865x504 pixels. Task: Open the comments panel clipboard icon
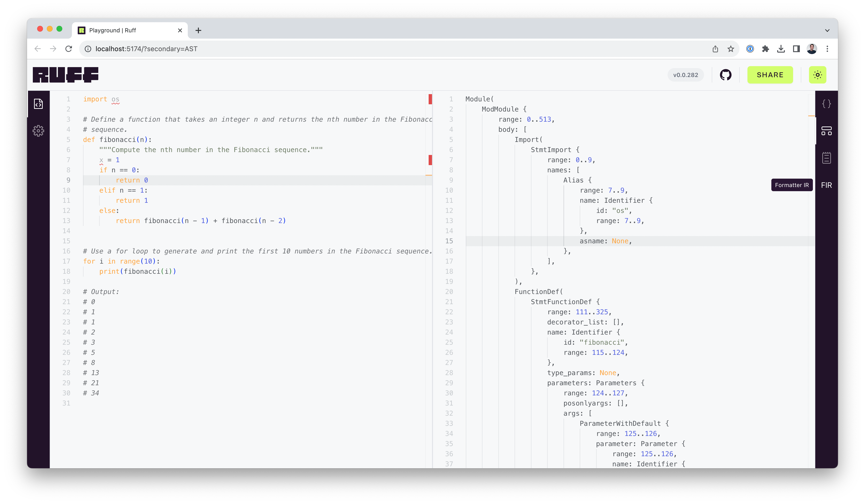click(826, 158)
